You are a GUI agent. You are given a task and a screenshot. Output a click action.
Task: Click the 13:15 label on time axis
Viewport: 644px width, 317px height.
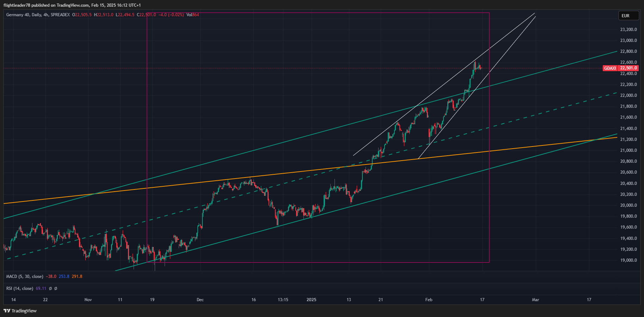coord(283,300)
